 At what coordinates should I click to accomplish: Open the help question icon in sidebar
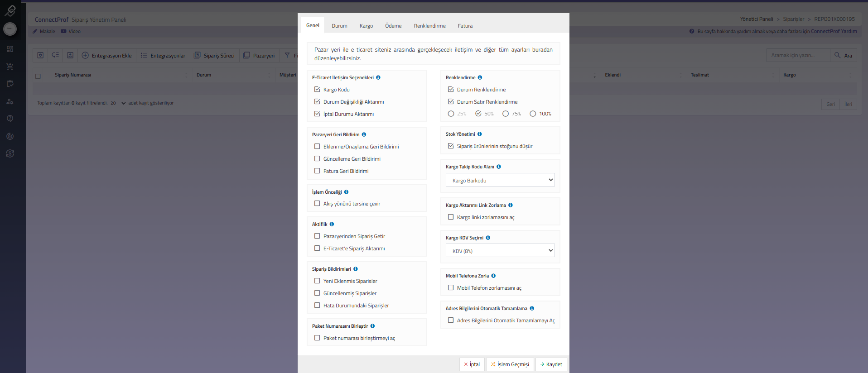(x=10, y=119)
